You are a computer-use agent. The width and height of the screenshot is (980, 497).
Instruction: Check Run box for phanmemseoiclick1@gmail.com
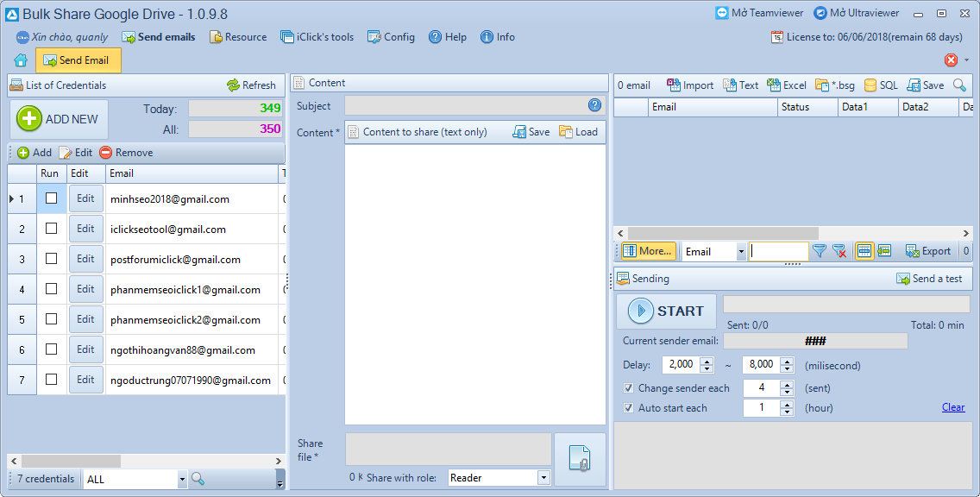tap(51, 289)
